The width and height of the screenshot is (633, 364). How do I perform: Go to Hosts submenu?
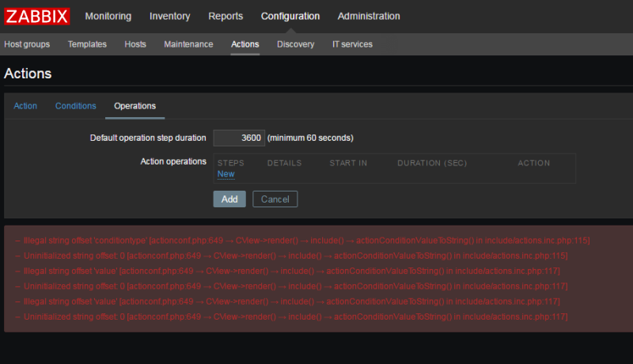point(135,44)
